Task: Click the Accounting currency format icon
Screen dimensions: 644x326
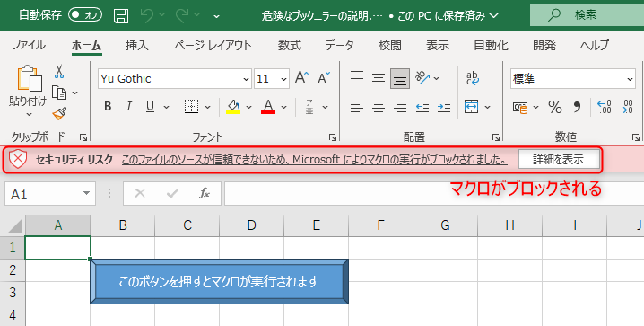Action: (520, 107)
